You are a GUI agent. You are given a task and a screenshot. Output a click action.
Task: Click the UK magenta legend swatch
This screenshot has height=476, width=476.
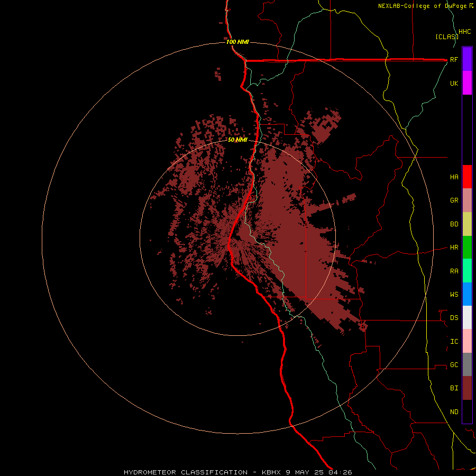(467, 83)
